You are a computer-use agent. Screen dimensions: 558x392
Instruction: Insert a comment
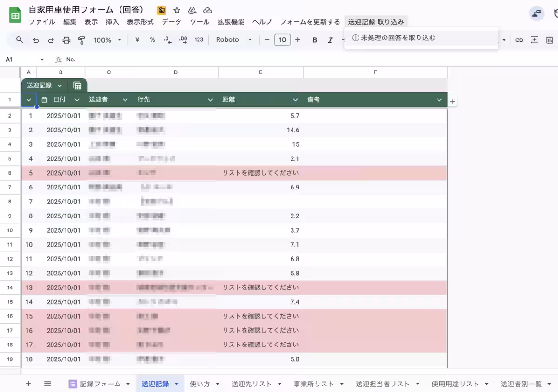point(534,39)
